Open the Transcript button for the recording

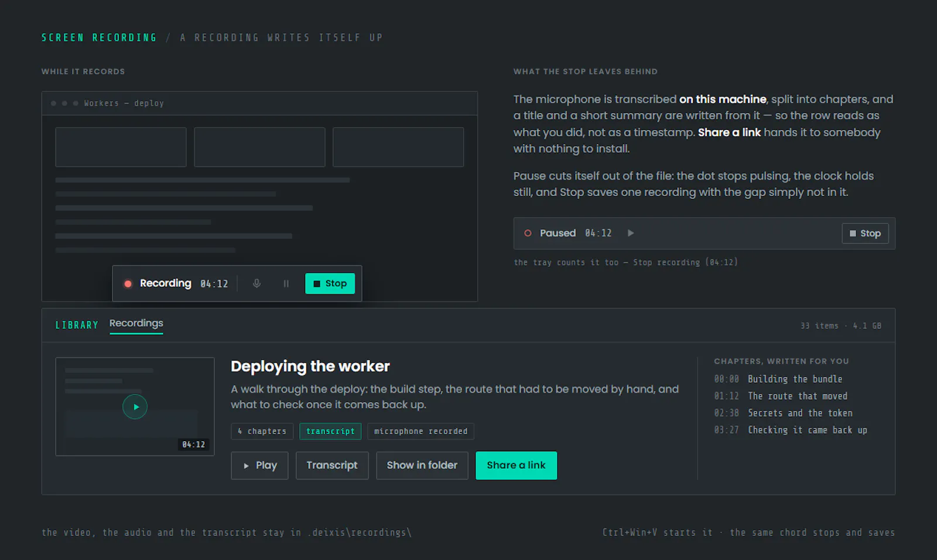(x=332, y=465)
